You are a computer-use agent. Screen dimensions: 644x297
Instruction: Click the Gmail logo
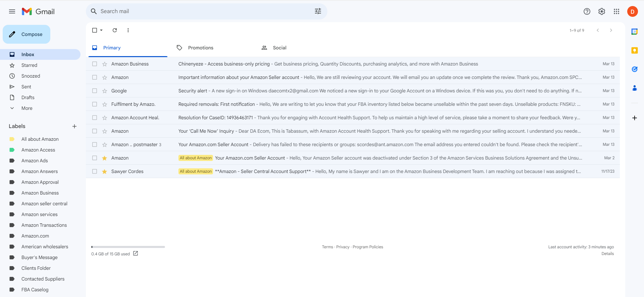[x=38, y=11]
